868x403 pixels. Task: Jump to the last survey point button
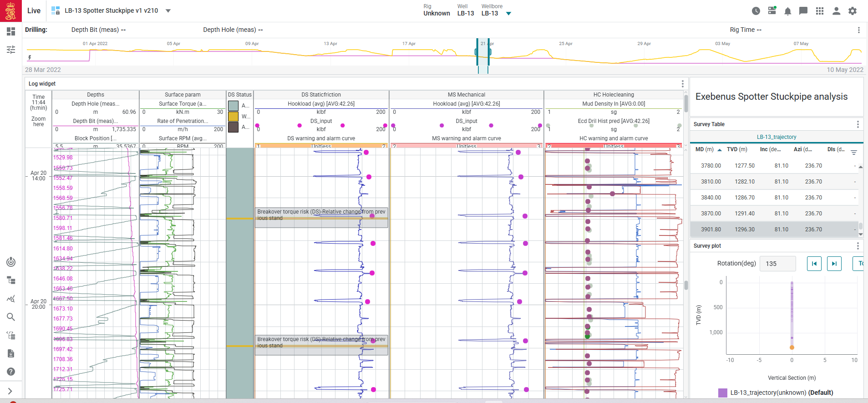834,264
